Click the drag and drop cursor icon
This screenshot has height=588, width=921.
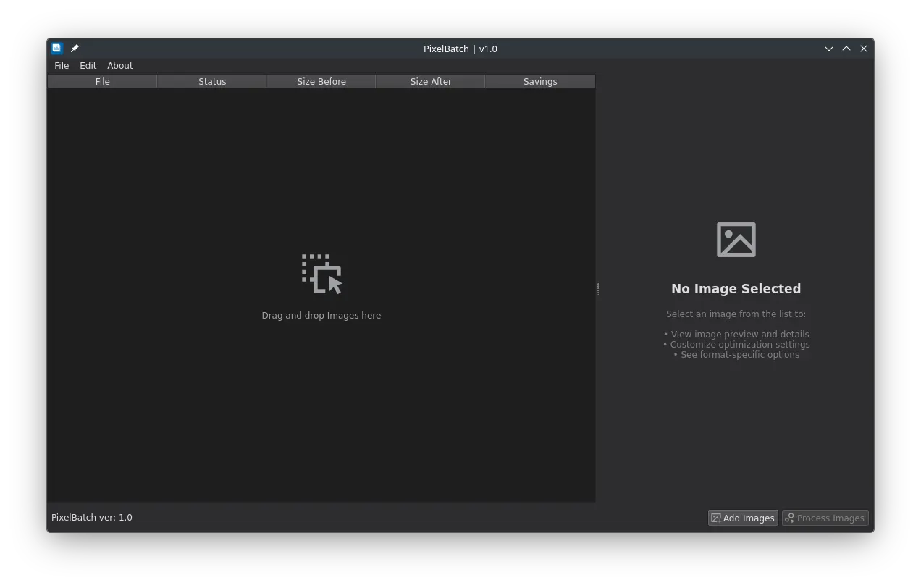coord(321,274)
